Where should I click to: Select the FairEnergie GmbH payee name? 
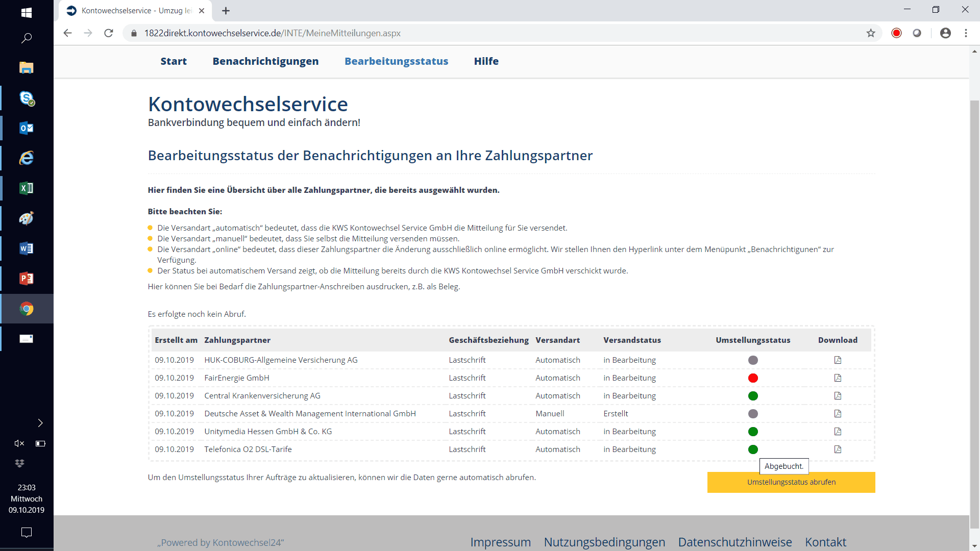tap(237, 378)
